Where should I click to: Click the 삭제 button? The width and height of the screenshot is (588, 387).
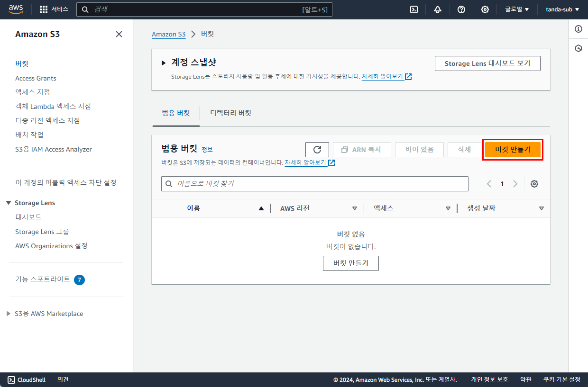[x=464, y=150]
